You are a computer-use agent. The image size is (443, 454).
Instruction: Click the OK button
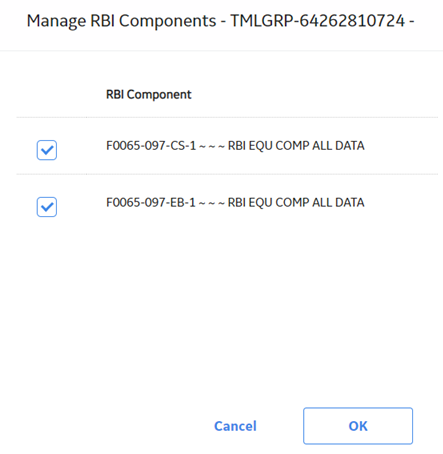(358, 426)
